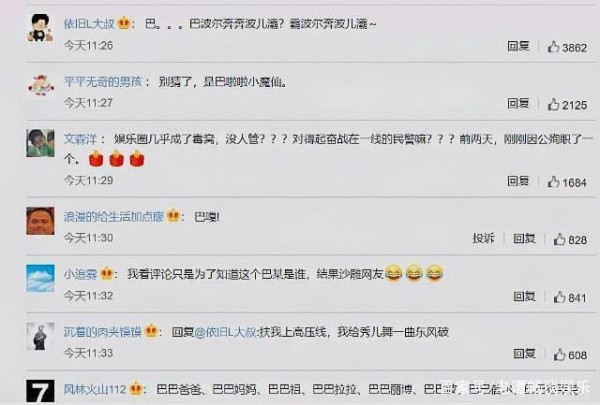Screen dimensions: 600x405
Task: Click crown badge beside 小追雾 username
Action: coord(106,273)
